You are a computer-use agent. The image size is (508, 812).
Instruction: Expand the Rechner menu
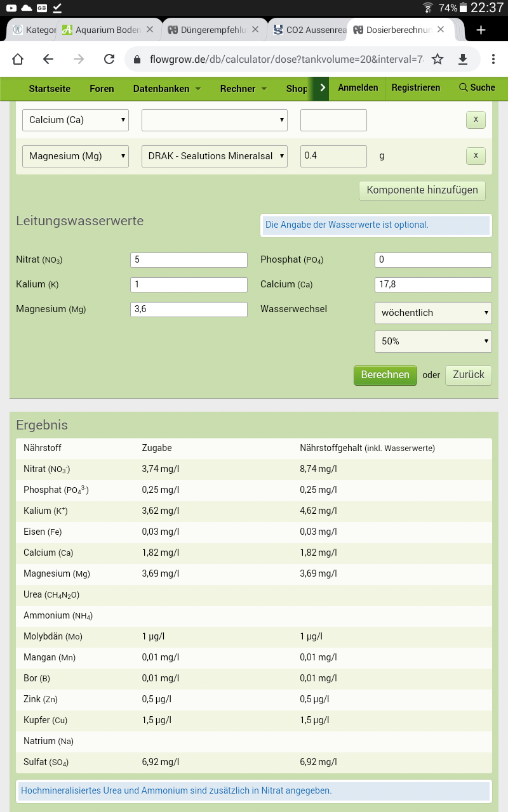point(244,89)
